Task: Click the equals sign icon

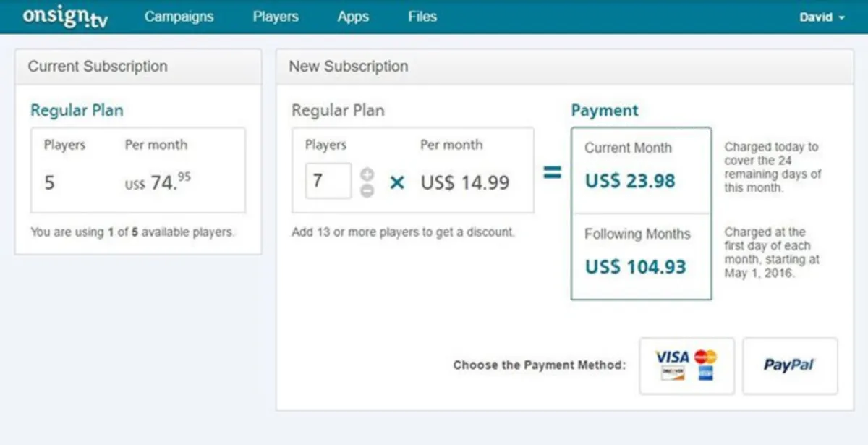Action: point(553,174)
